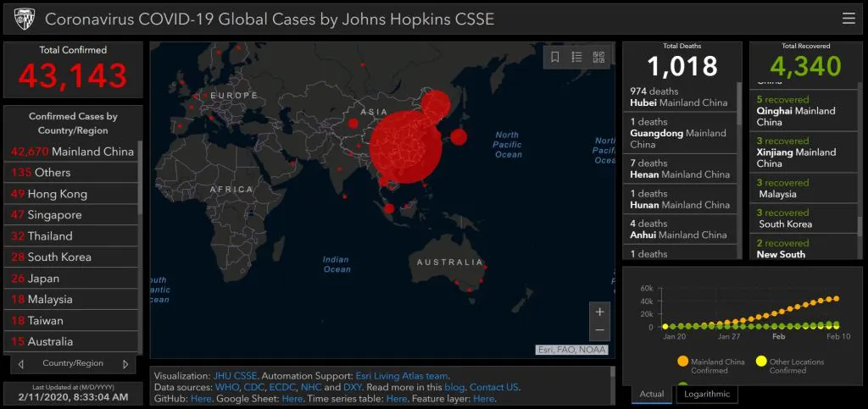Select the 15 Australia row

pyautogui.click(x=71, y=341)
